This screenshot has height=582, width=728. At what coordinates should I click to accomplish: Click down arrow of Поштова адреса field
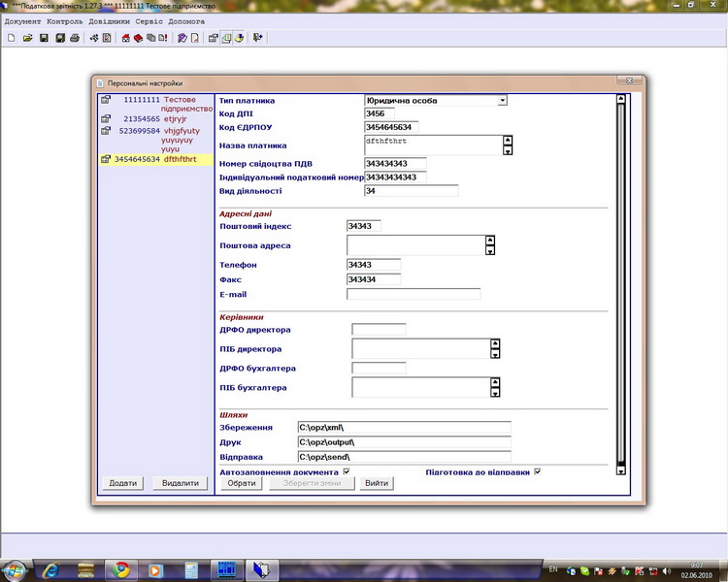click(x=490, y=251)
